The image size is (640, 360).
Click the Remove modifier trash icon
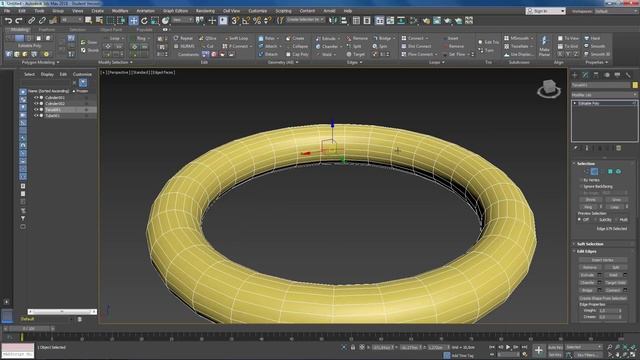tap(618, 148)
